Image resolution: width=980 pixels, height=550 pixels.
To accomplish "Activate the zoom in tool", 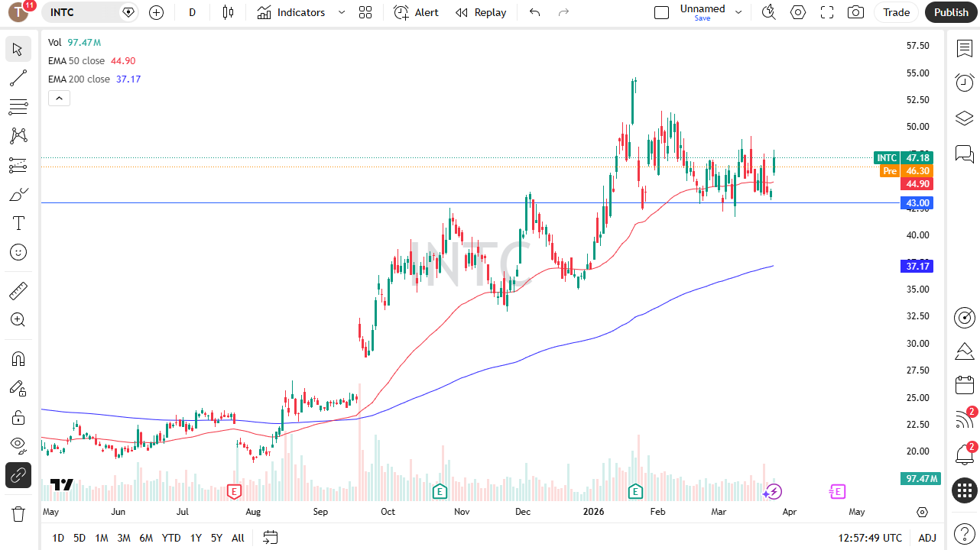I will point(18,319).
